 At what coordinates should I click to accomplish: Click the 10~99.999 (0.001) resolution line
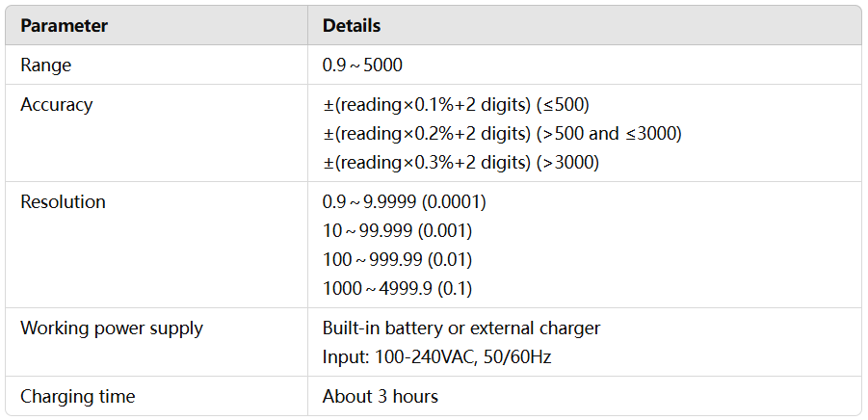(x=398, y=231)
